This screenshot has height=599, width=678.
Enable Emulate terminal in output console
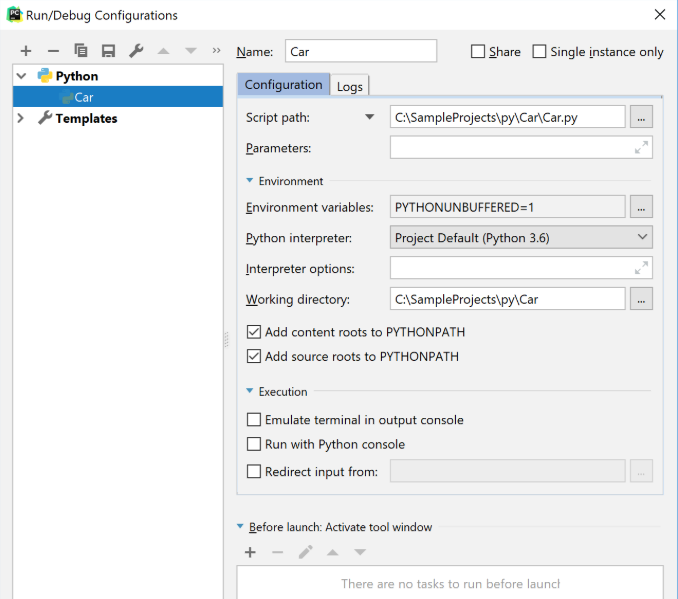254,420
